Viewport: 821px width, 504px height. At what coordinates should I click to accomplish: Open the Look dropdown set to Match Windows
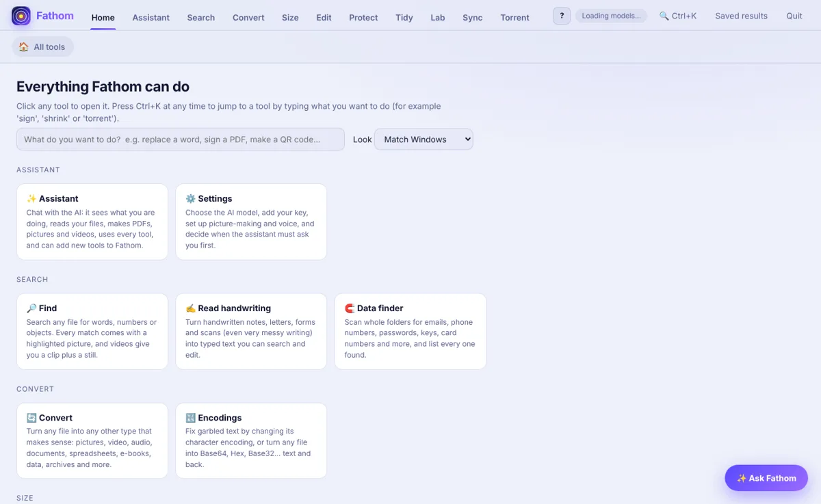pos(423,140)
